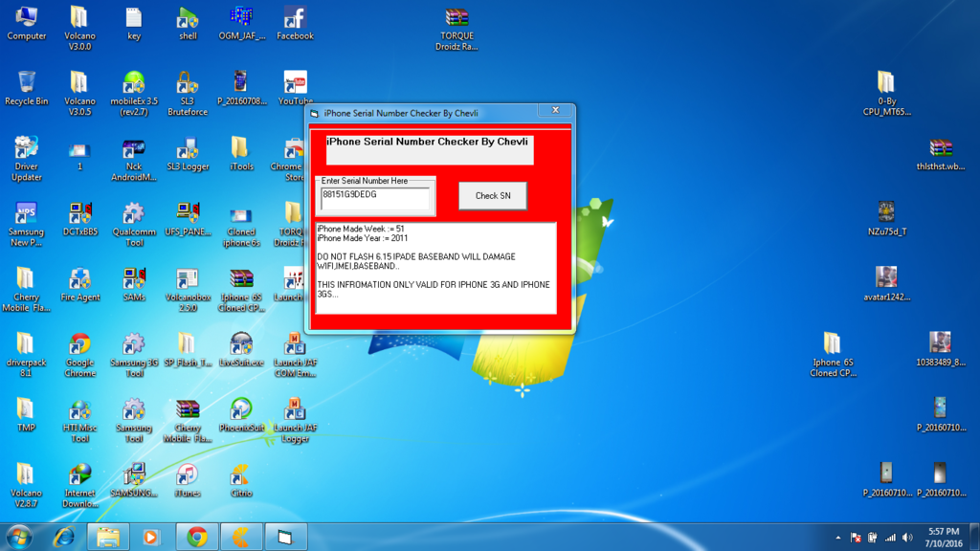Viewport: 980px width, 551px height.
Task: Click the Check SN button
Action: pos(492,196)
